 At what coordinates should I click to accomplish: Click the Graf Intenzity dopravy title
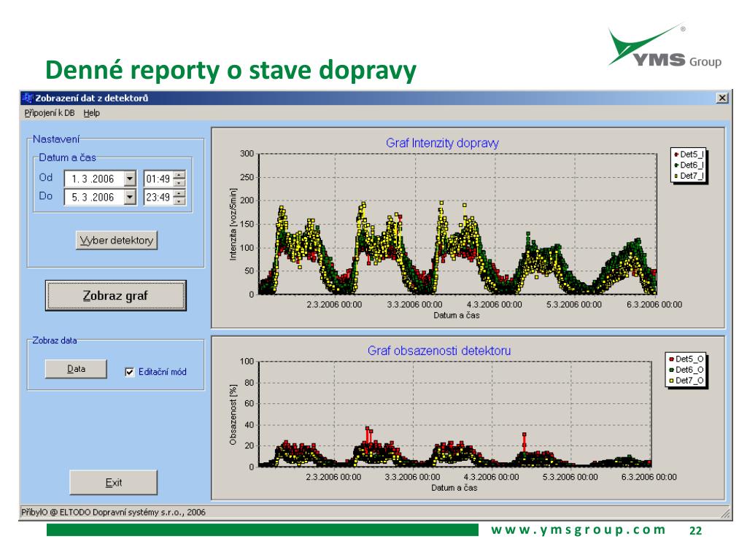point(443,144)
